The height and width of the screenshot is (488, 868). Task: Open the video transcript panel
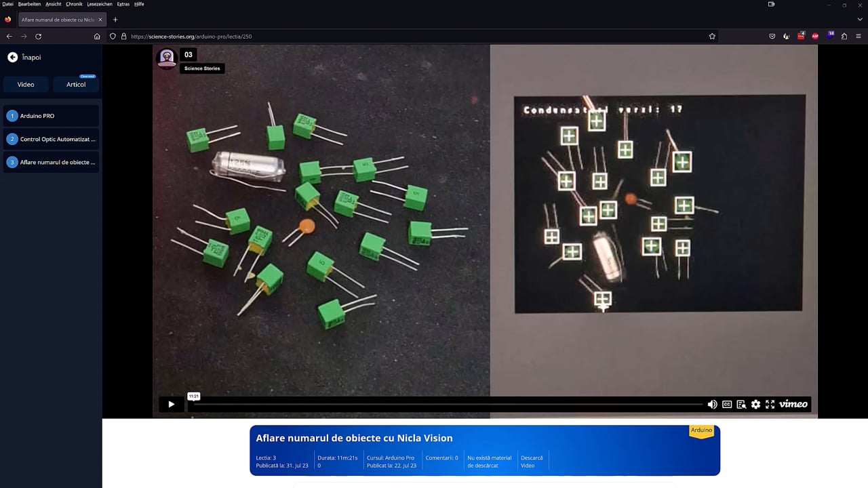741,405
